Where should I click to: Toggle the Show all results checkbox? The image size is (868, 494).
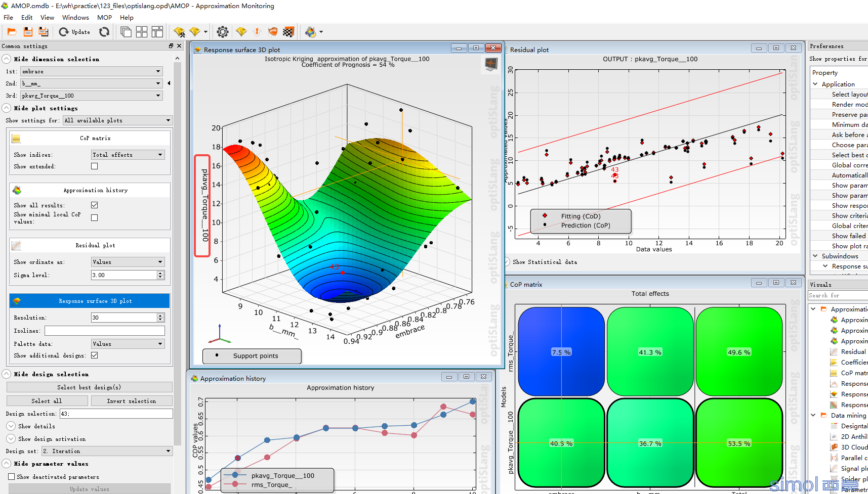coord(95,205)
